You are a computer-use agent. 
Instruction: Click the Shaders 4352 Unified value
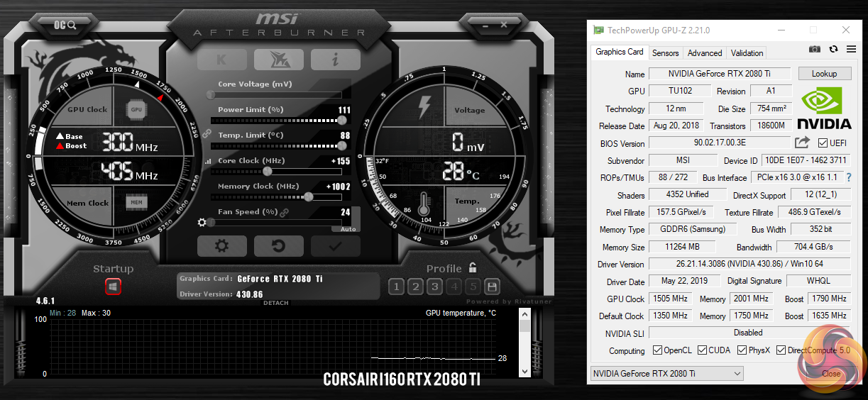pyautogui.click(x=688, y=194)
